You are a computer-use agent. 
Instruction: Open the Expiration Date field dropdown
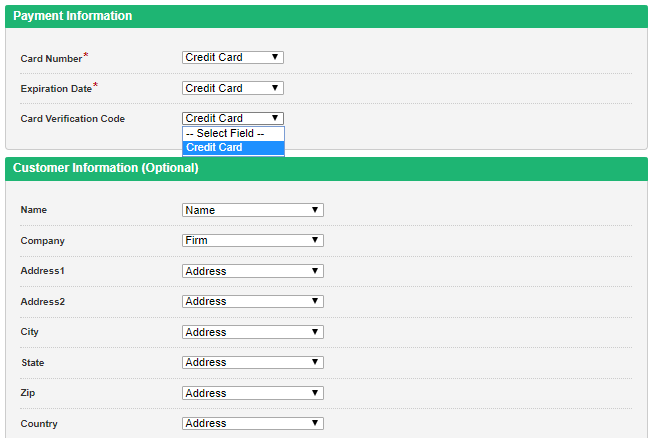[x=233, y=88]
